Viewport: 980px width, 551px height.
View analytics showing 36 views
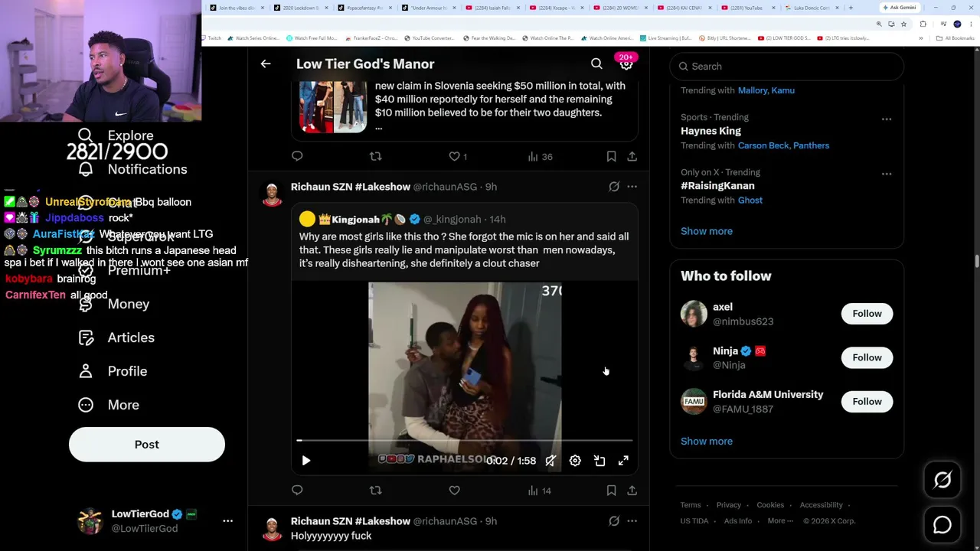540,156
